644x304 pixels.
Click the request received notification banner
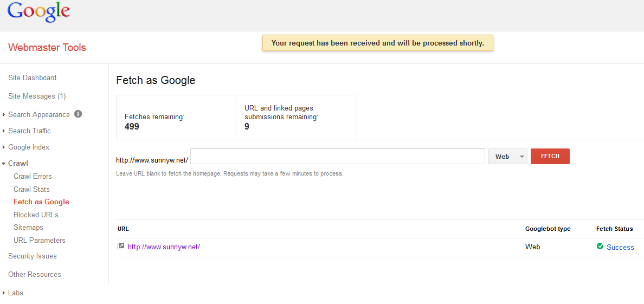click(377, 43)
